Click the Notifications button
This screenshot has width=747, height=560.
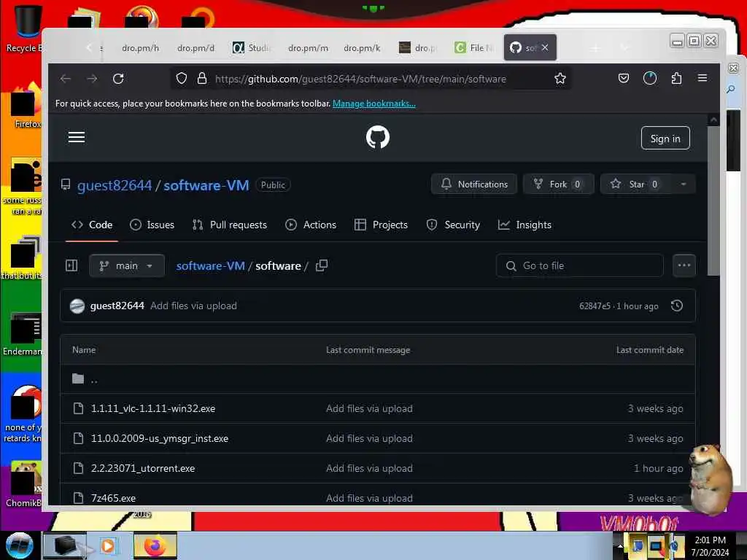[474, 184]
